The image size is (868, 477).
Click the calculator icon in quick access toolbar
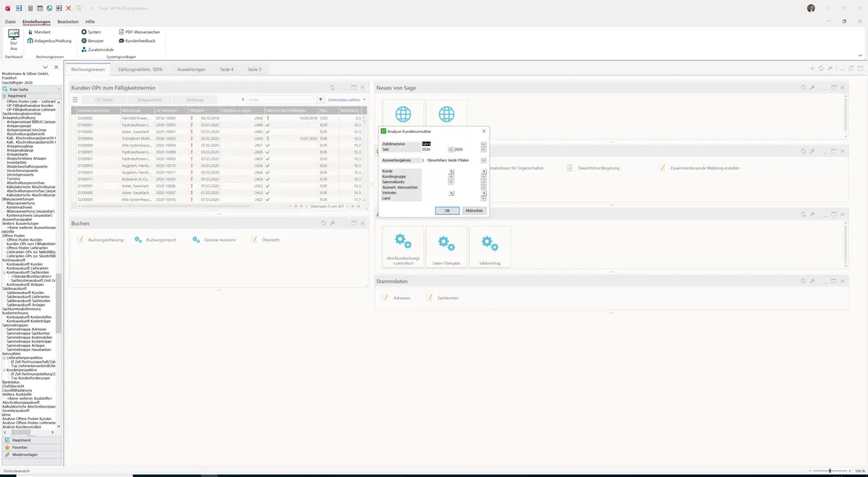[x=30, y=8]
